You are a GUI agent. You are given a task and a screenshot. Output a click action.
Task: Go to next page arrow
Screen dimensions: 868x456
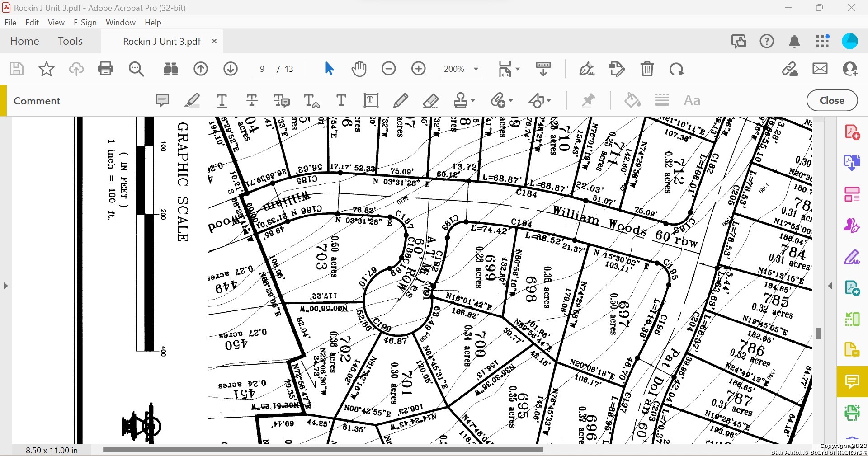tap(231, 69)
